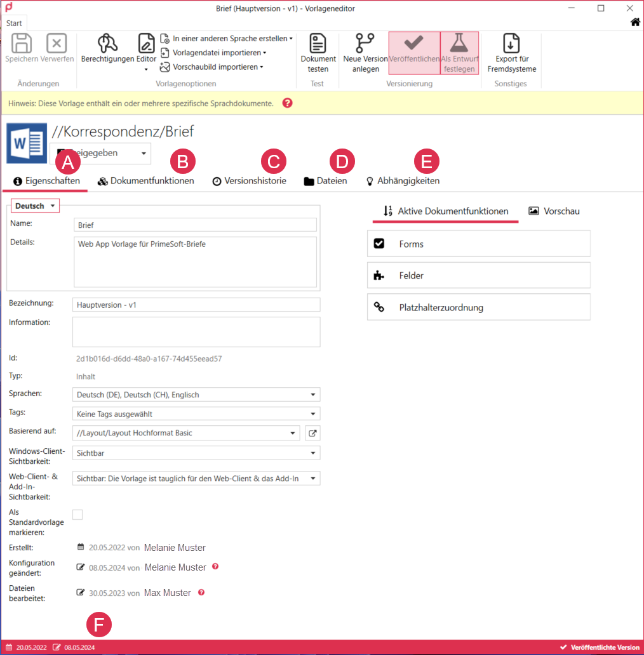644x655 pixels.
Task: Click the red help icon in the yellow hint bar
Action: tap(288, 103)
